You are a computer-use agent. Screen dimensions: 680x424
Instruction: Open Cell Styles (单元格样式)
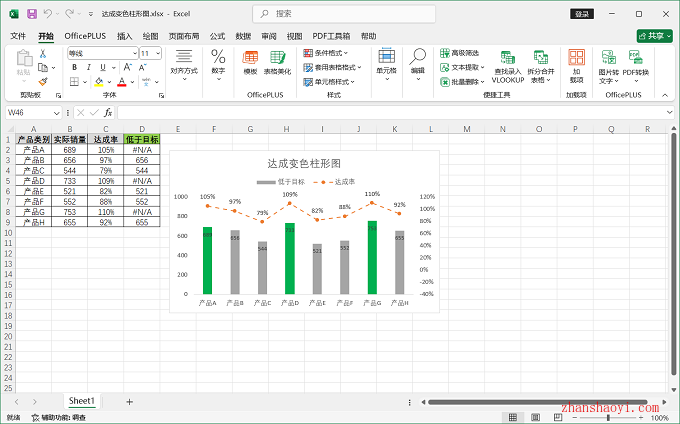click(329, 82)
